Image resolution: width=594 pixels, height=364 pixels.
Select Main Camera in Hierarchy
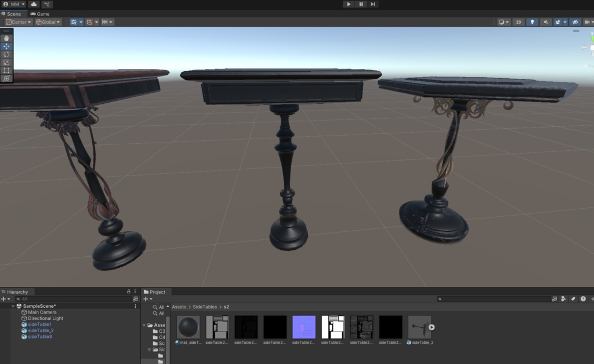pyautogui.click(x=42, y=312)
